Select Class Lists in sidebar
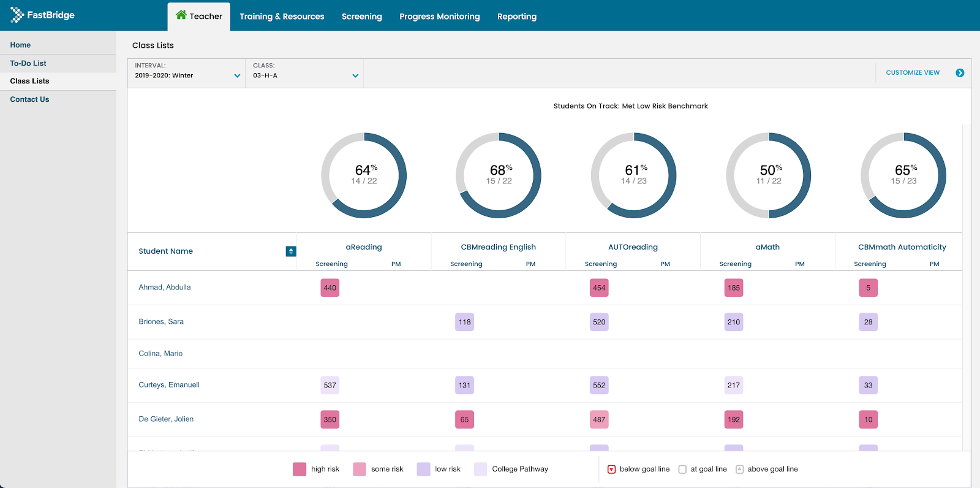Screen dimensions: 980x488 point(29,81)
